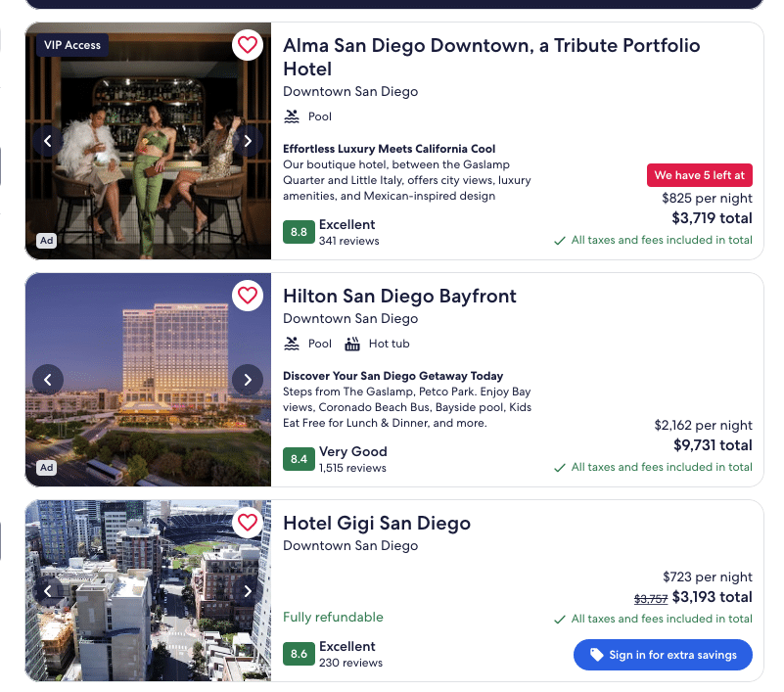
Task: Click the Ad label on Hilton Bayfront photo
Action: coord(47,468)
